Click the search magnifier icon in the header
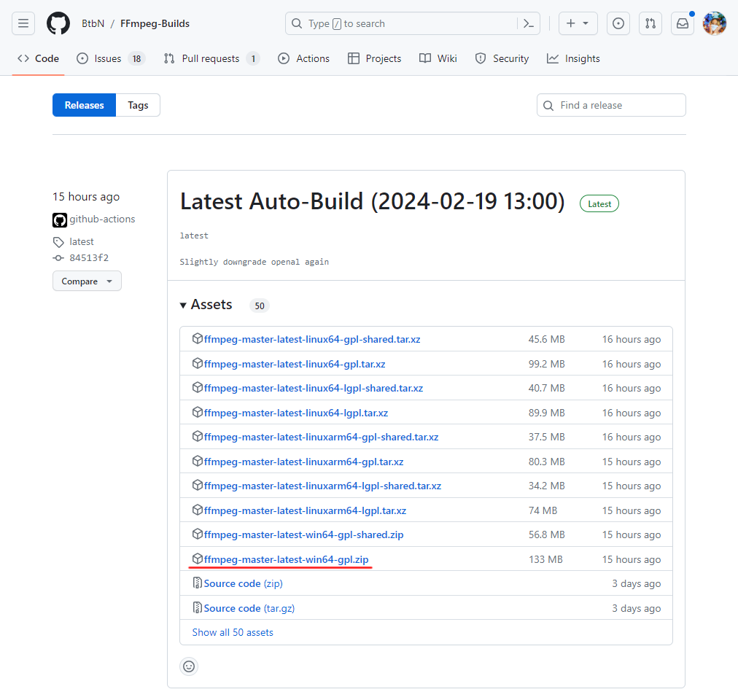This screenshot has width=738, height=700. tap(297, 23)
